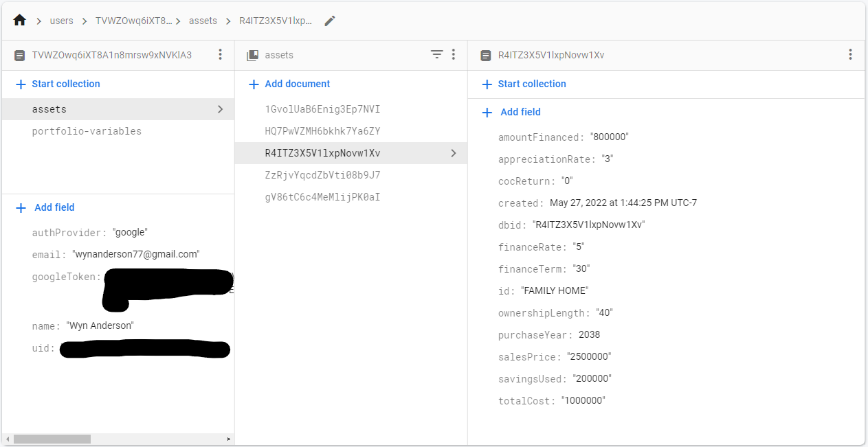
Task: Add document to assets collection
Action: [x=289, y=84]
